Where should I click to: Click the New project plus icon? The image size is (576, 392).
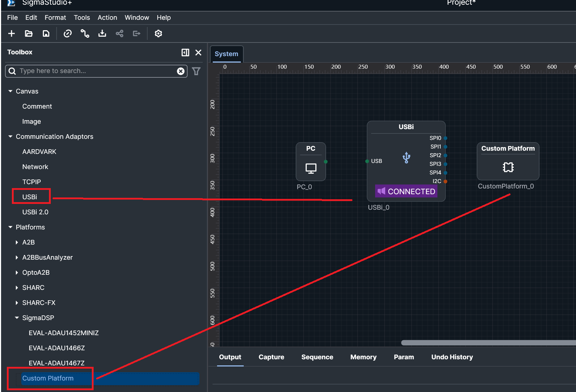12,33
